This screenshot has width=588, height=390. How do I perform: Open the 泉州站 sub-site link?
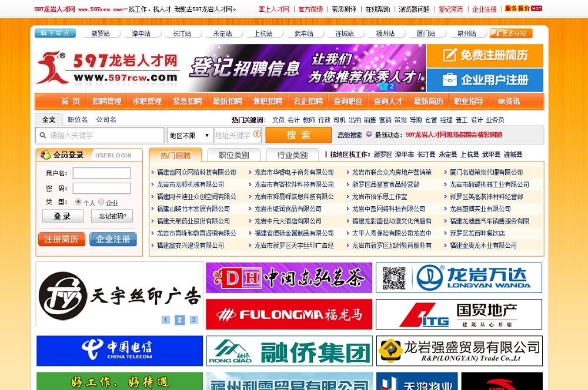(x=466, y=33)
